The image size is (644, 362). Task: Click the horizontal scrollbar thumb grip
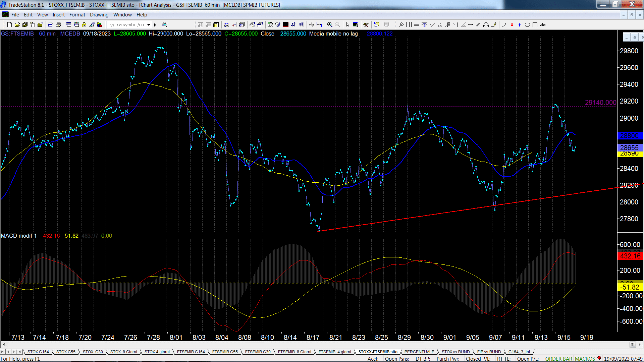(x=632, y=345)
